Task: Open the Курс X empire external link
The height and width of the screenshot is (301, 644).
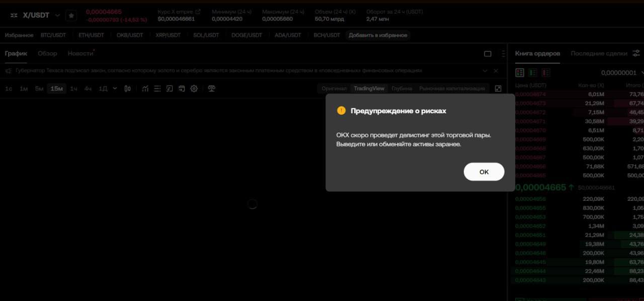Action: 198,11
